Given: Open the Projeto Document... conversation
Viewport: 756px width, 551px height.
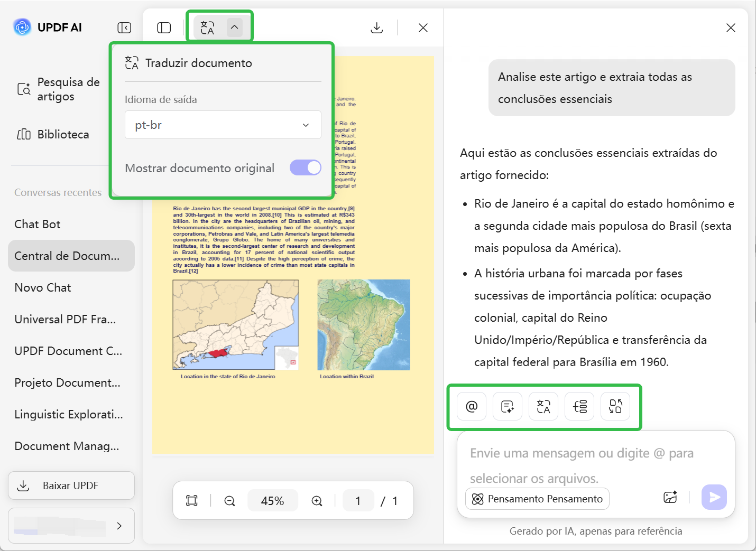Looking at the screenshot, I should (71, 382).
